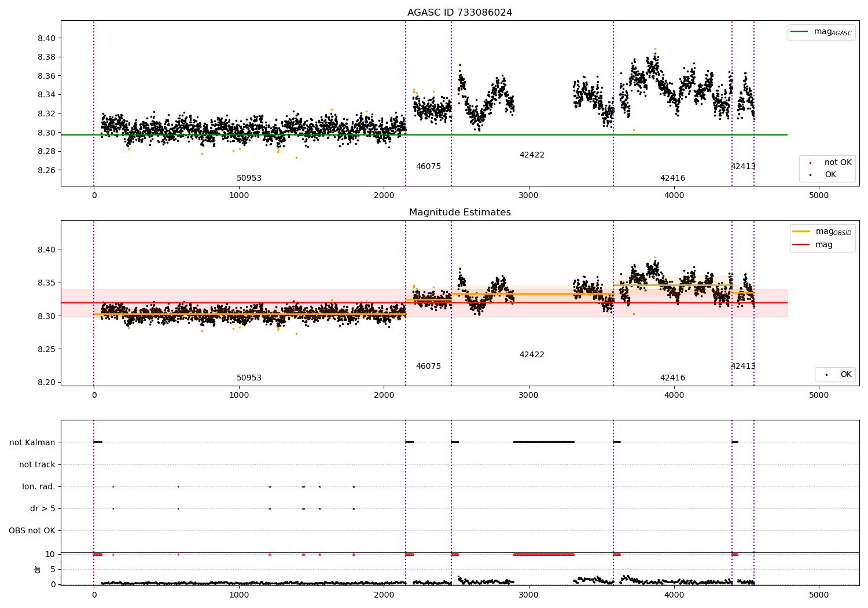This screenshot has height=608, width=868.
Task: Click the 8.20 y-axis tick label
Action: click(x=46, y=382)
